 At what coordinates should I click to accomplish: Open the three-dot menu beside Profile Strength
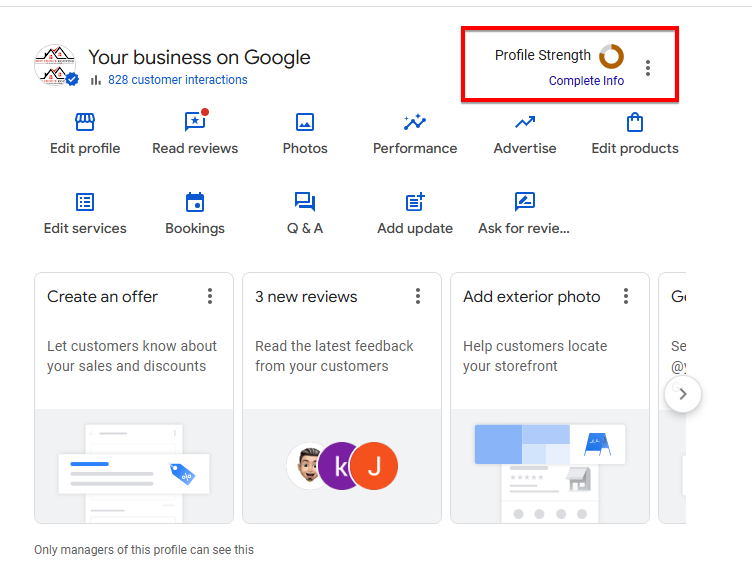648,68
